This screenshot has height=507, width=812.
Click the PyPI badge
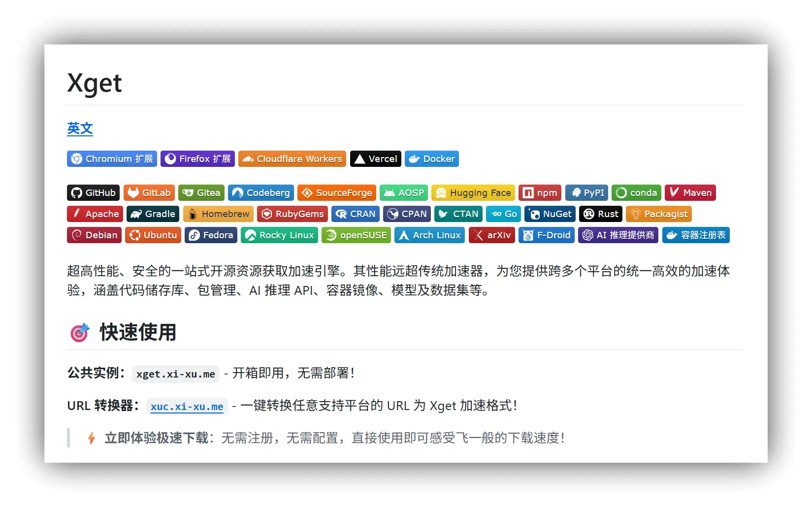[587, 193]
